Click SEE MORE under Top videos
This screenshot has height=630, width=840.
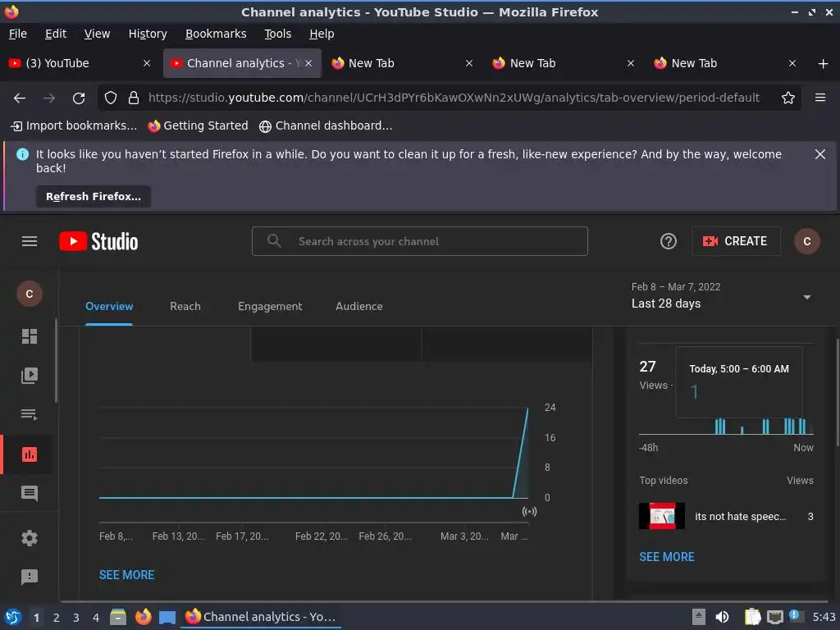tap(666, 557)
